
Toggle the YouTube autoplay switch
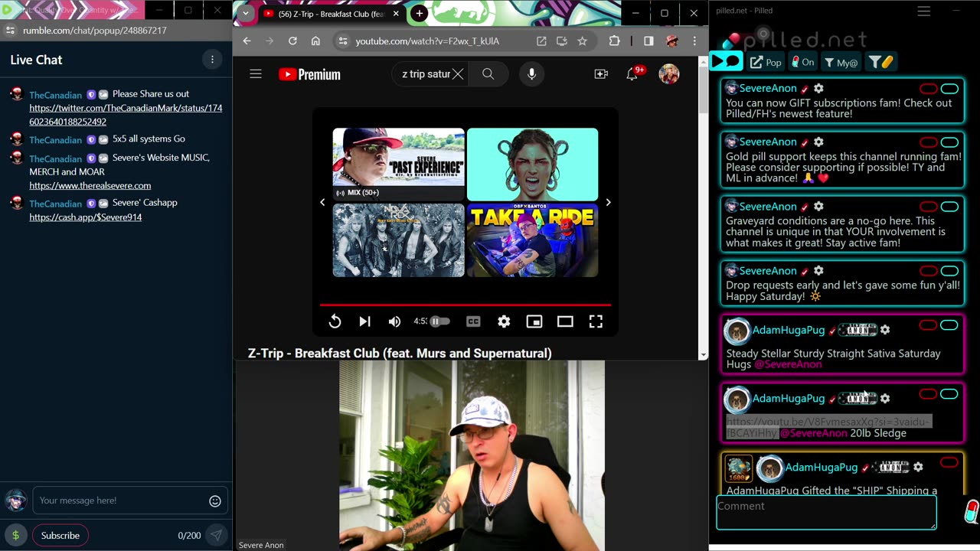pyautogui.click(x=439, y=321)
